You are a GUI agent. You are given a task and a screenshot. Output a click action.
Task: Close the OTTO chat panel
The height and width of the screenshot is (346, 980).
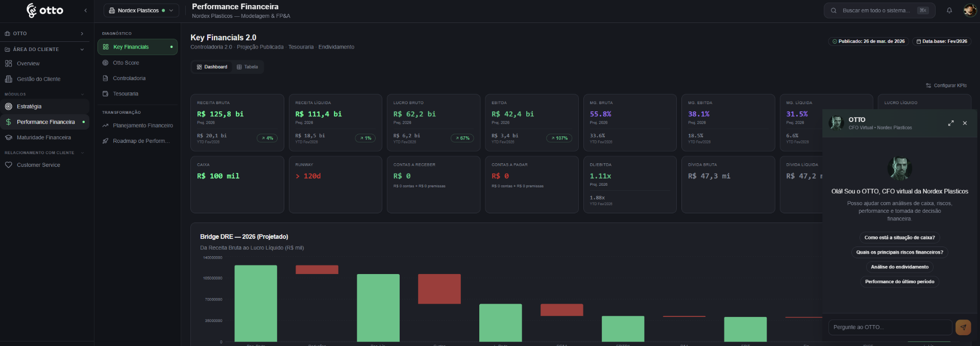tap(965, 123)
